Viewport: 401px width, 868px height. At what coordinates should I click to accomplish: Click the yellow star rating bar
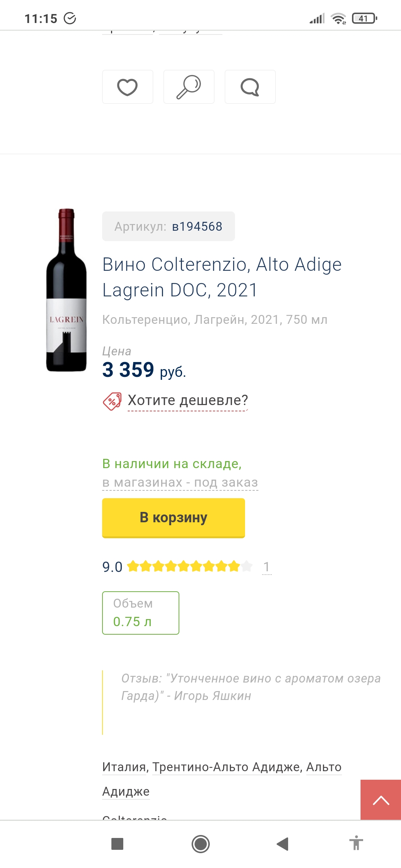click(190, 567)
